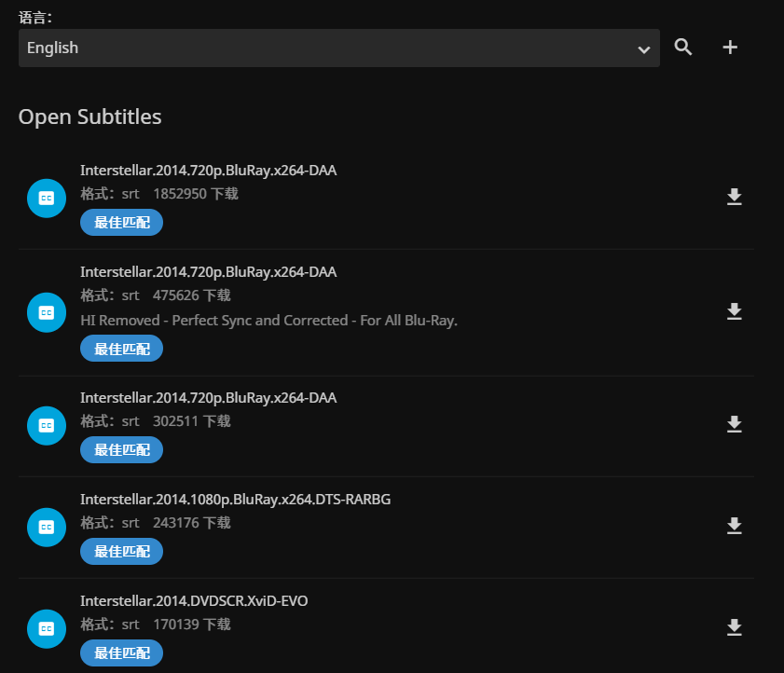Download the HI Removed subtitle

(x=735, y=311)
